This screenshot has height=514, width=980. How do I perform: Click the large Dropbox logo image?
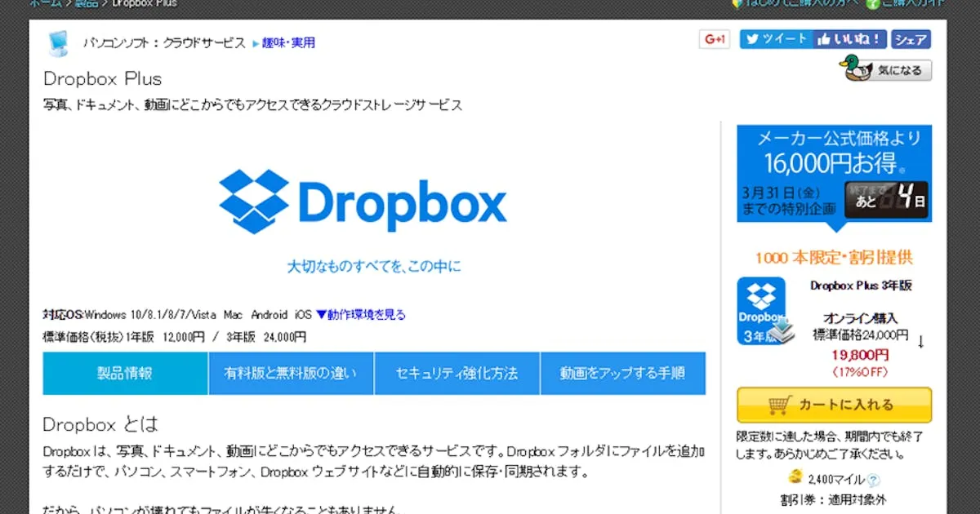(363, 202)
